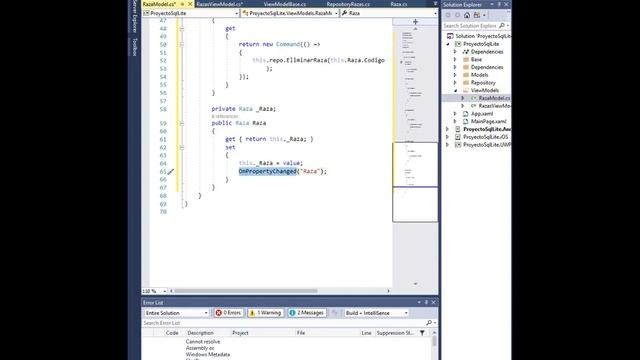Collapse the ViewModels folder node

tap(456, 90)
